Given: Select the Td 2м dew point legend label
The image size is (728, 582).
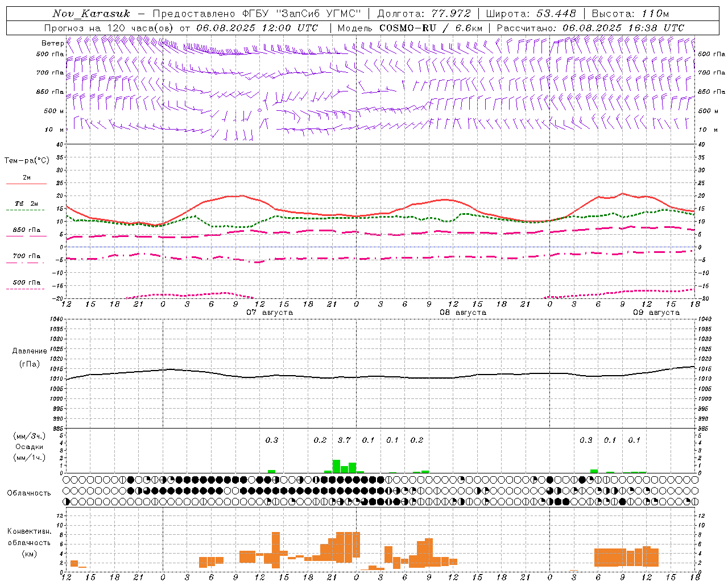Looking at the screenshot, I should click(26, 203).
